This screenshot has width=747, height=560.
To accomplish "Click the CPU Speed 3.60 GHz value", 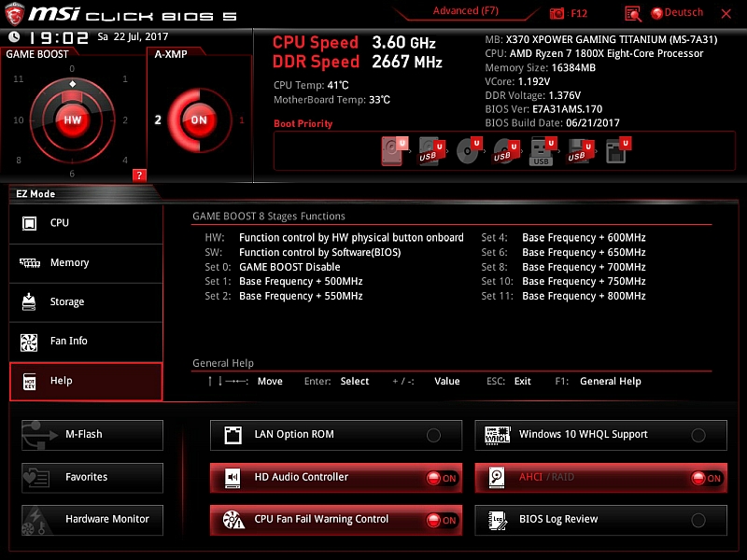I will tap(403, 43).
